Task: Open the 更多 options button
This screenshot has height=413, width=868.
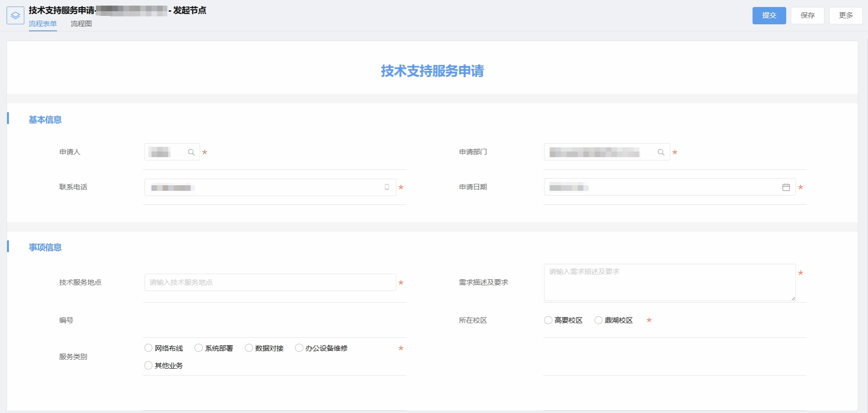Action: click(846, 15)
